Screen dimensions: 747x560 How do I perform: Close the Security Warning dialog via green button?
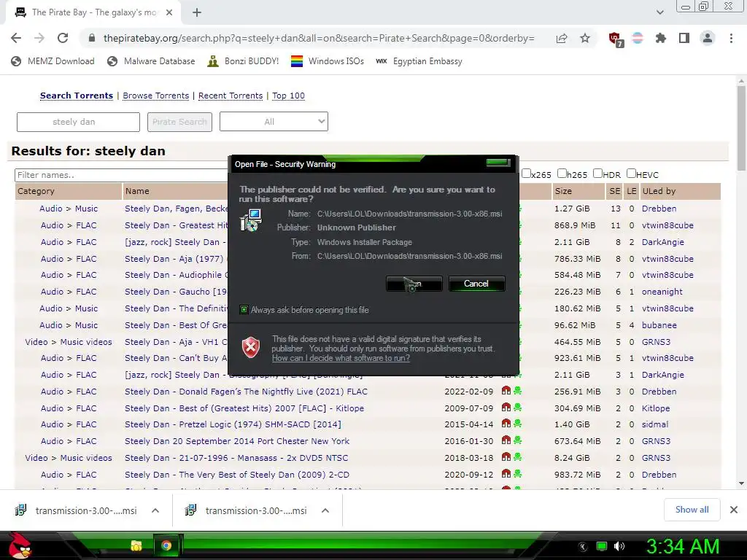pos(498,163)
